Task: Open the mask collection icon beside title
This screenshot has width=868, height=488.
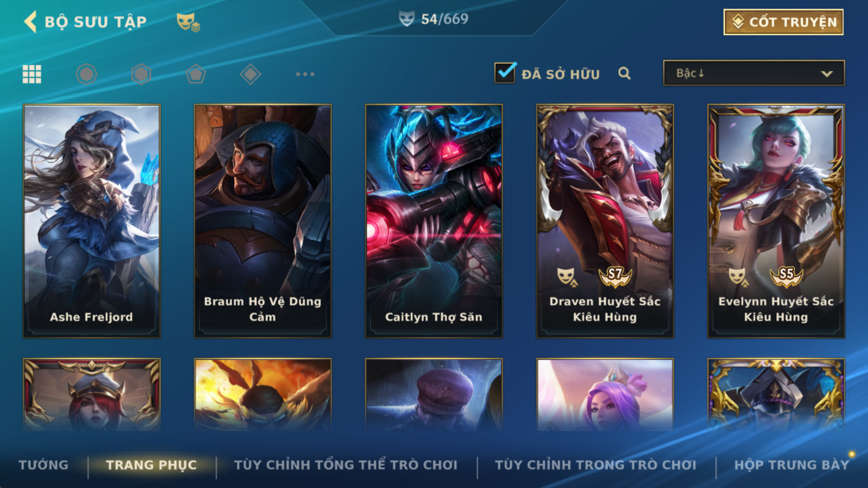Action: tap(188, 22)
